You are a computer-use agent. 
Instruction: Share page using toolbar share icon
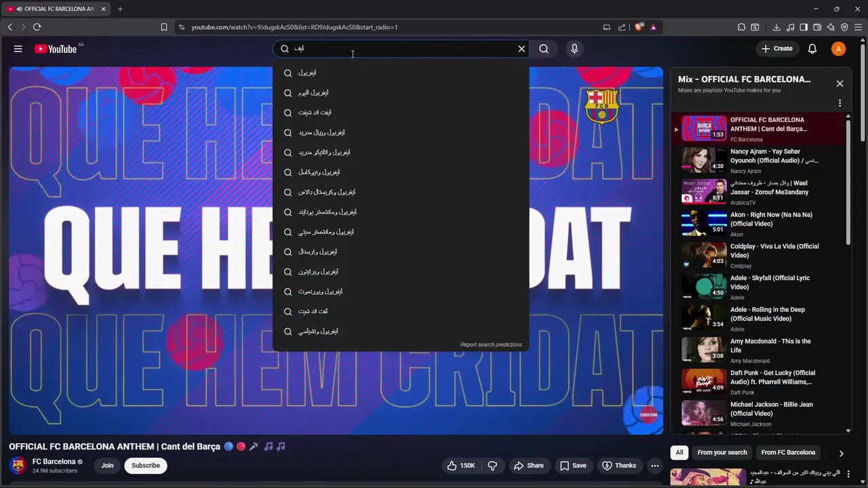pos(622,27)
